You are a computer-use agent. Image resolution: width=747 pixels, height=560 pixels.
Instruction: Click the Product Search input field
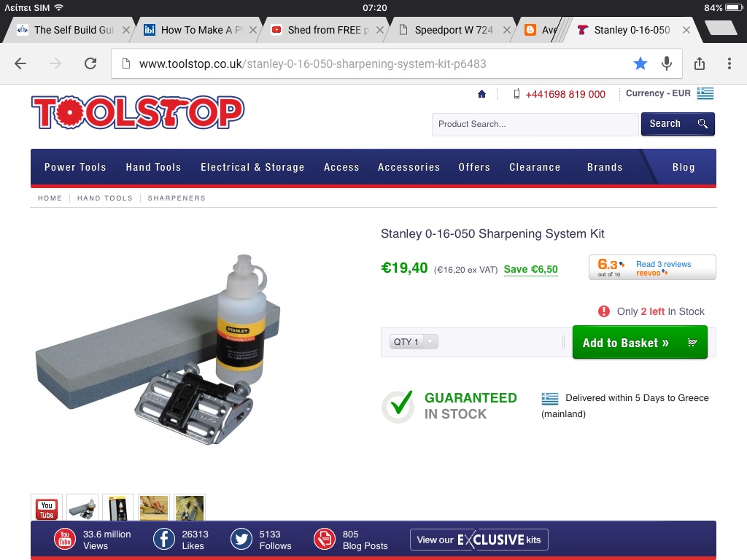[x=535, y=124]
